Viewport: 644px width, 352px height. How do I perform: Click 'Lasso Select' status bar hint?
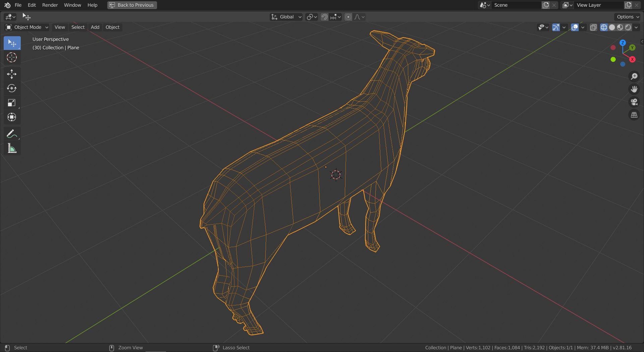click(x=236, y=348)
